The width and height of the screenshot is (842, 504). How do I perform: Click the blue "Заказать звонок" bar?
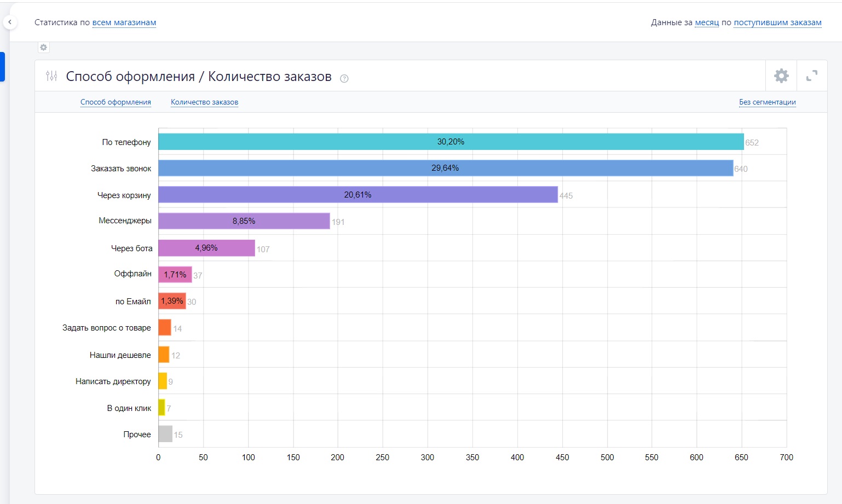[446, 168]
